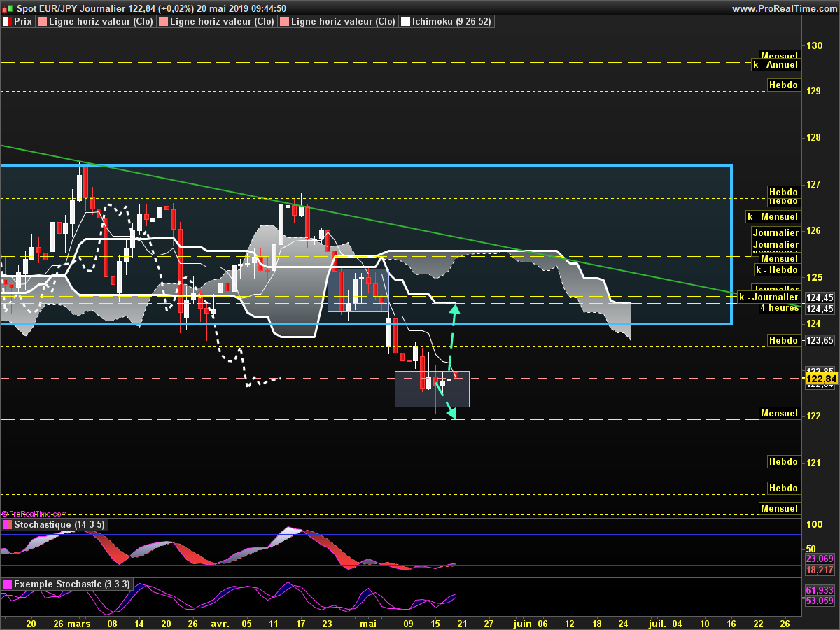This screenshot has height=630, width=840.
Task: Click the Exemple Stochastic magenta icon
Action: click(x=7, y=584)
